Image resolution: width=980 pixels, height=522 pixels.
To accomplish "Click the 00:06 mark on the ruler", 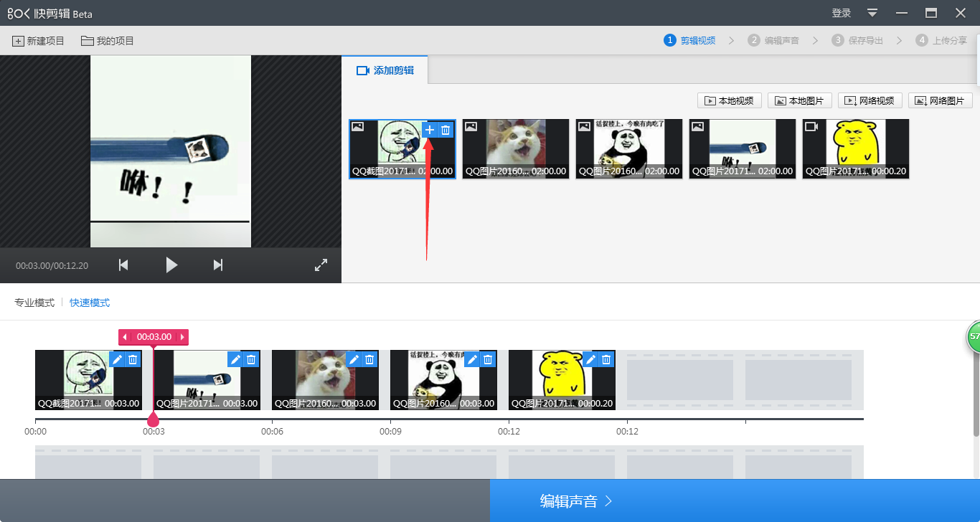I will click(x=272, y=432).
